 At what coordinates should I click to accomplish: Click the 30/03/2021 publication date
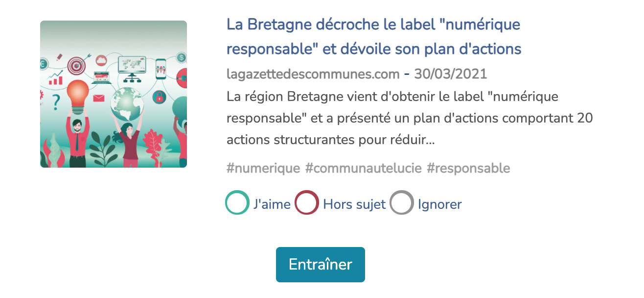point(451,74)
